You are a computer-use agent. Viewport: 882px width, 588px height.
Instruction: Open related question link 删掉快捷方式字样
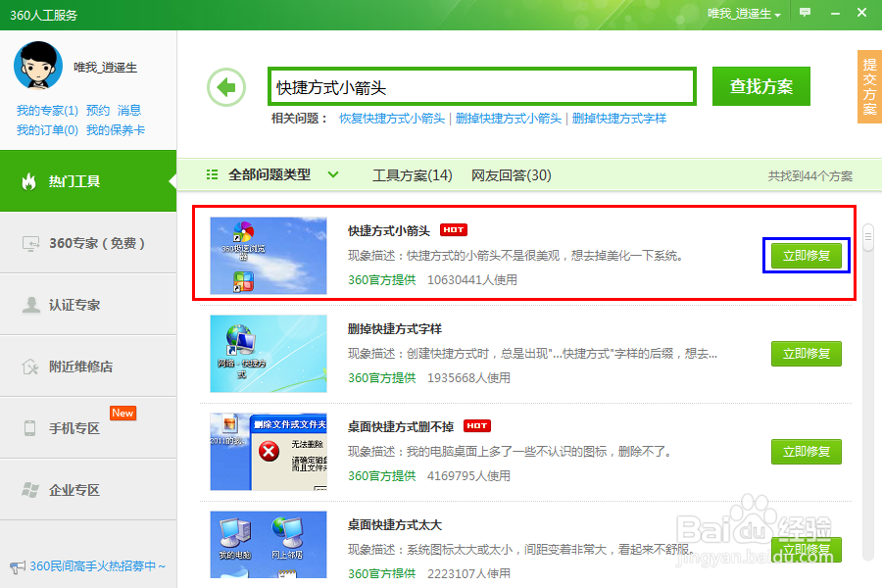[619, 119]
